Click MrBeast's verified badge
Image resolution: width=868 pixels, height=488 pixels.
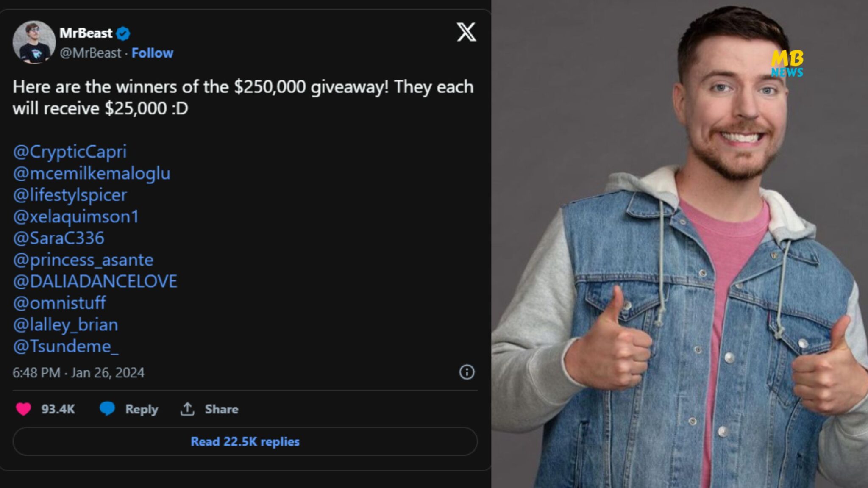click(x=123, y=33)
